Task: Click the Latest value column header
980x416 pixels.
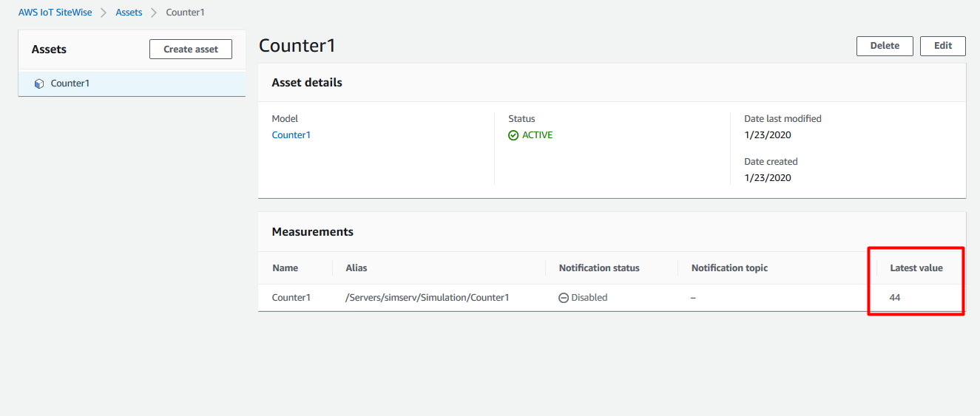Action: (916, 268)
